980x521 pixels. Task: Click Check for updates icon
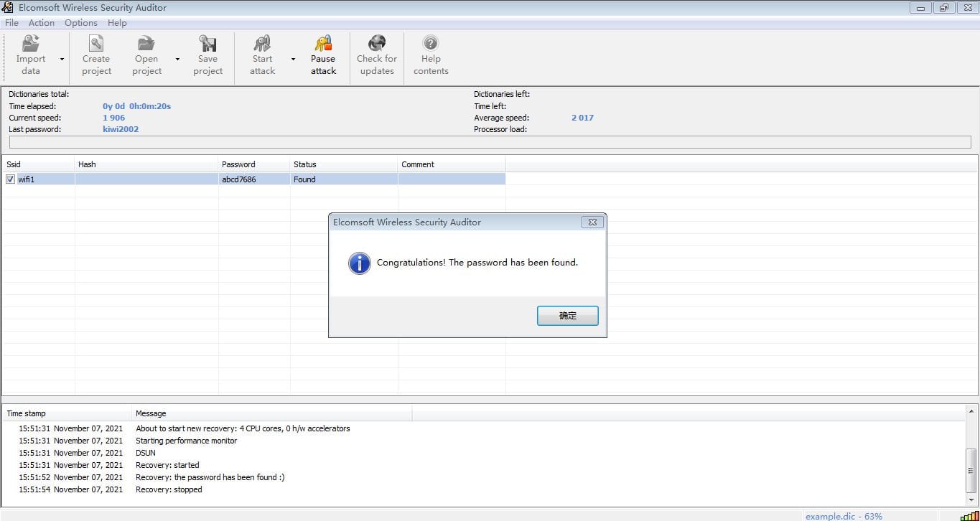377,44
